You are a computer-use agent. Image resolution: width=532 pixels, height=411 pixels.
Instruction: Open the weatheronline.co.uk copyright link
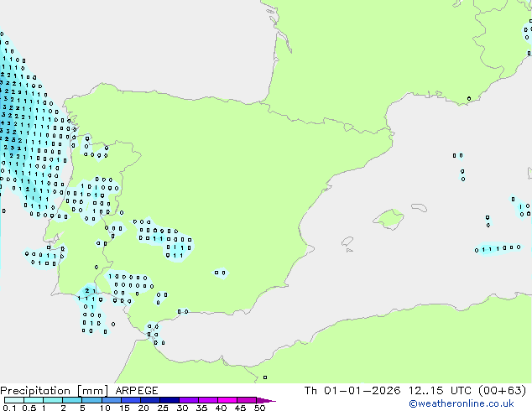click(x=462, y=403)
